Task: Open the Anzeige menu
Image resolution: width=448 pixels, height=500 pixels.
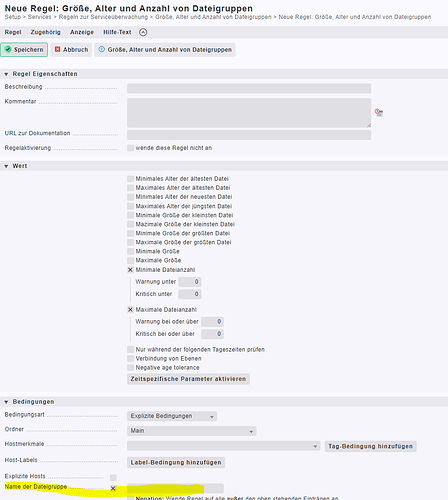Action: pyautogui.click(x=82, y=32)
